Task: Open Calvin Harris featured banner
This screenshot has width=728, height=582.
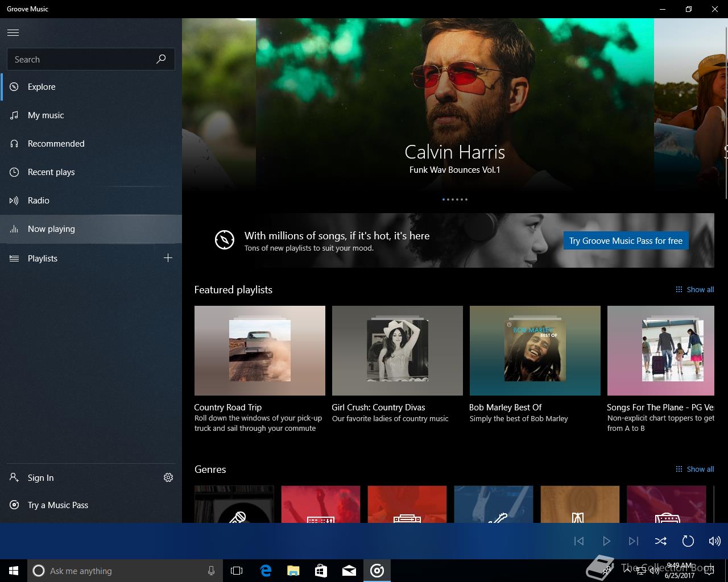Action: (x=455, y=105)
